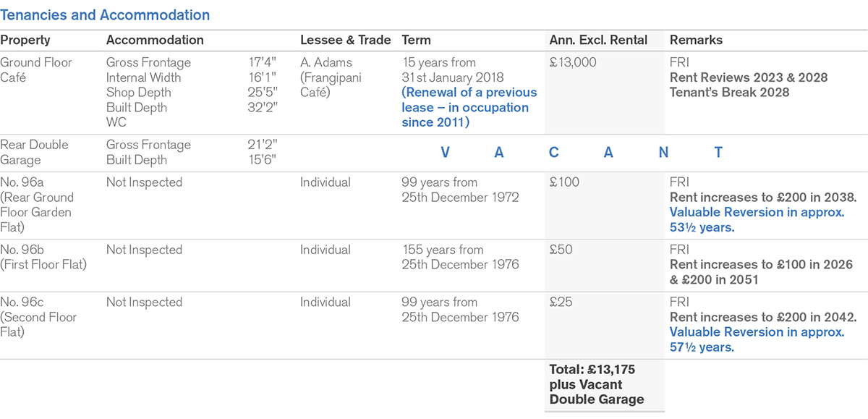This screenshot has height=419, width=868.
Task: Select the 'Ann. Excl. Rental' column header
Action: [598, 41]
